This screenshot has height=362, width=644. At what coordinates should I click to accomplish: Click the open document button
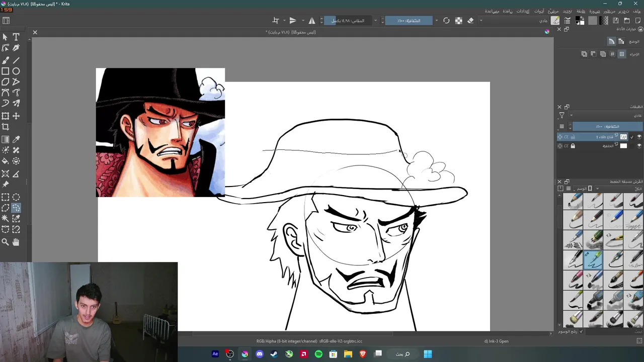coord(627,21)
